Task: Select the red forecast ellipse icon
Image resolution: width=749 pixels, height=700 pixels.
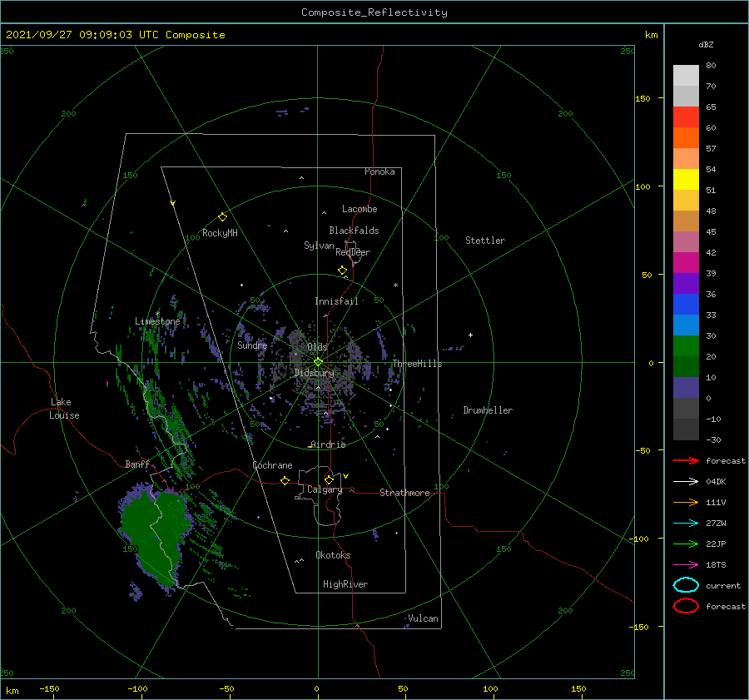Action: 686,606
